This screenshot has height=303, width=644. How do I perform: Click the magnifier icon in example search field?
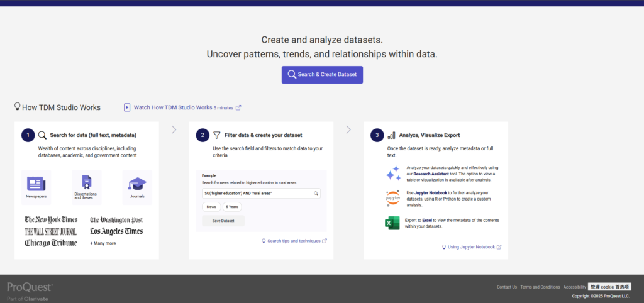316,193
